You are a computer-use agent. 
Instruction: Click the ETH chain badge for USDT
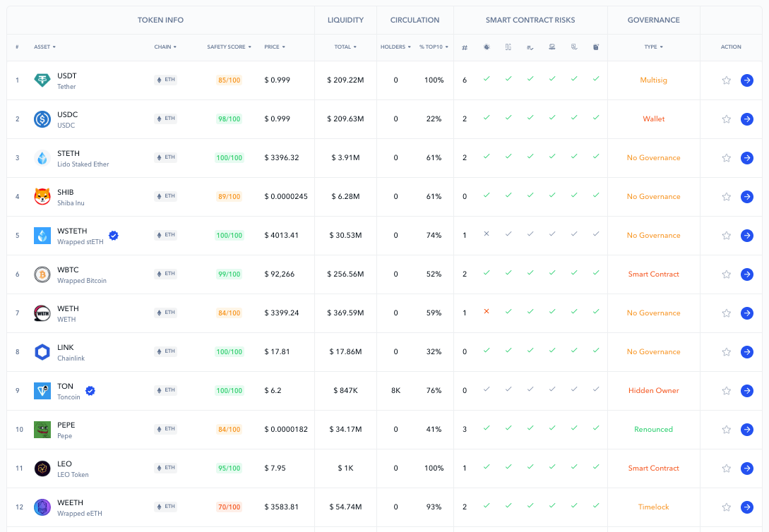pyautogui.click(x=166, y=80)
